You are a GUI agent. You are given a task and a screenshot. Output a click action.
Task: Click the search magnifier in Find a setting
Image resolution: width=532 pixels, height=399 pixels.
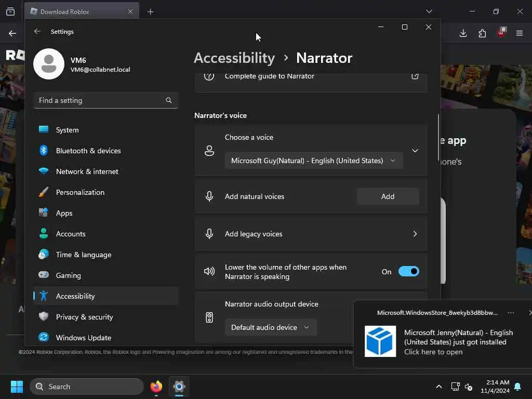click(x=169, y=100)
